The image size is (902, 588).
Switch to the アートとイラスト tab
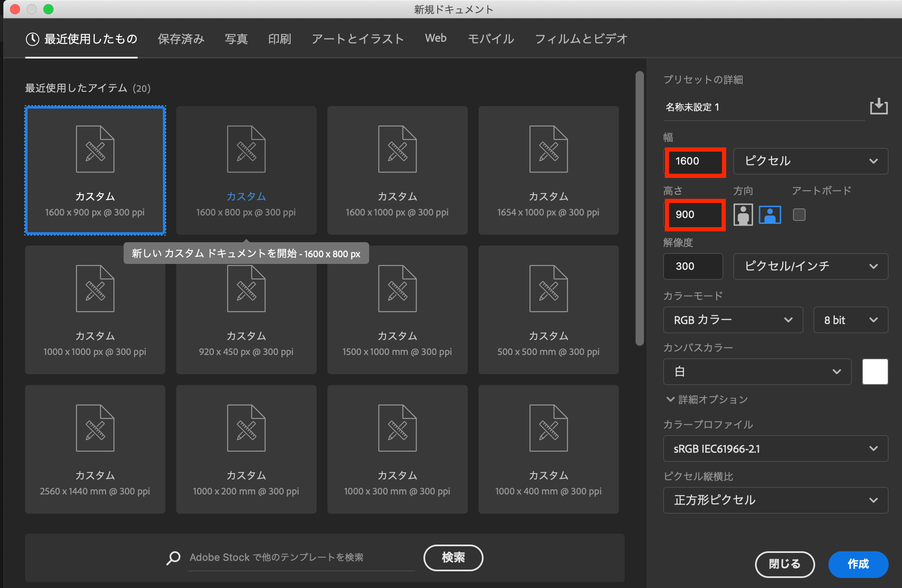pos(358,39)
